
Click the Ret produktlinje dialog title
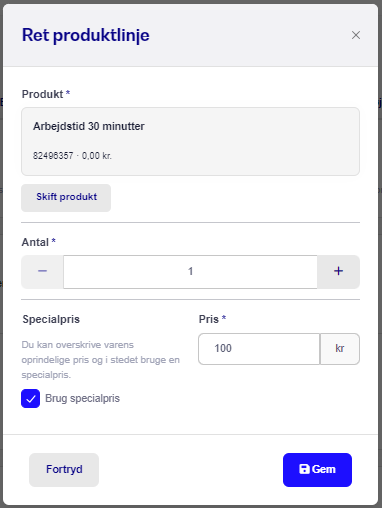(x=86, y=35)
